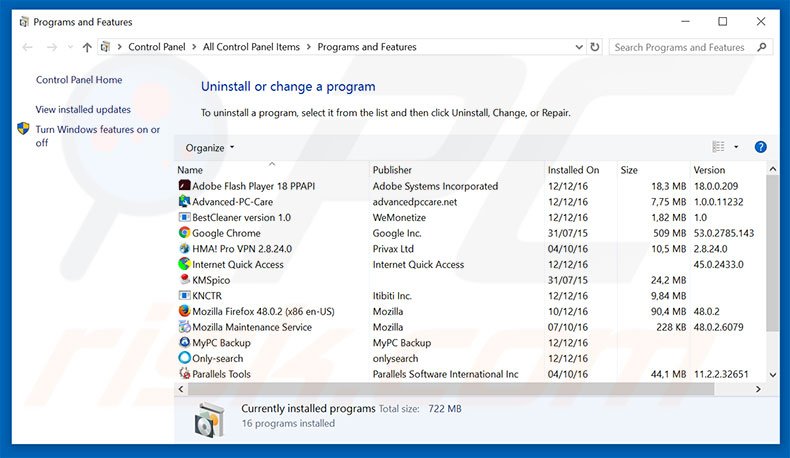Click publisher Itibiti Inc. cell
790x458 pixels.
392,296
